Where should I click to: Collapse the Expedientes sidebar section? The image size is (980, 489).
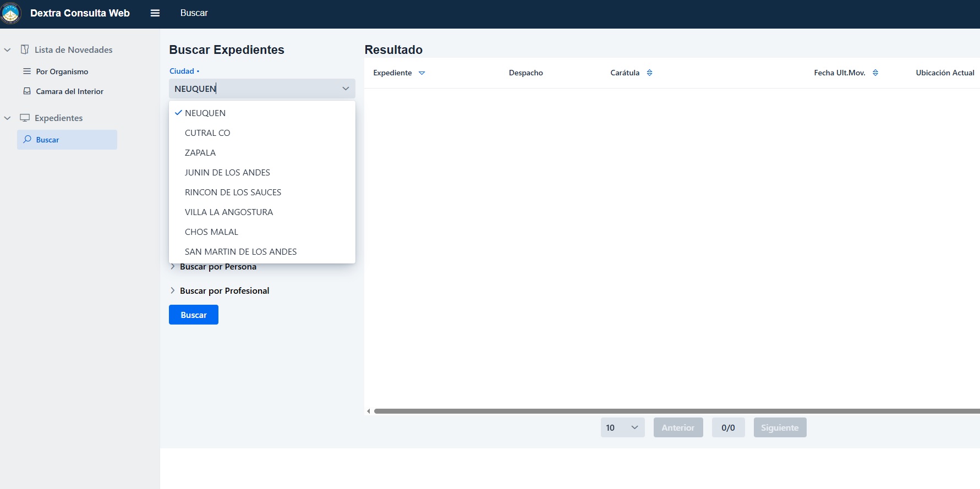pos(8,118)
